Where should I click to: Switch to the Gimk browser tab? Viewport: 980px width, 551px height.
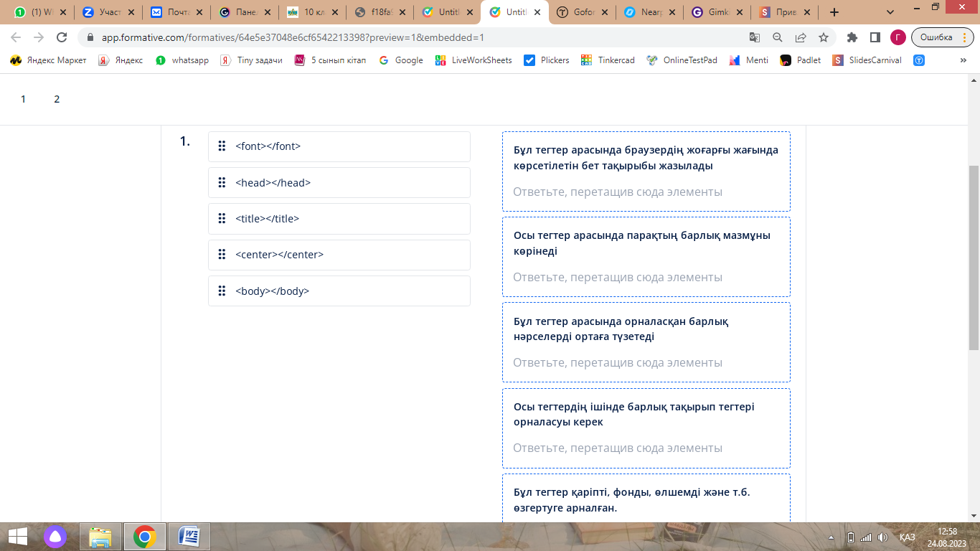pyautogui.click(x=717, y=12)
